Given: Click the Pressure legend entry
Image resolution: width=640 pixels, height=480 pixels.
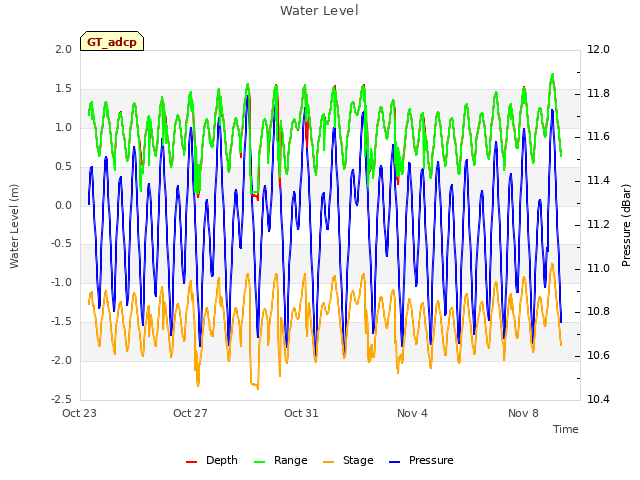Looking at the screenshot, I should pyautogui.click(x=421, y=460).
